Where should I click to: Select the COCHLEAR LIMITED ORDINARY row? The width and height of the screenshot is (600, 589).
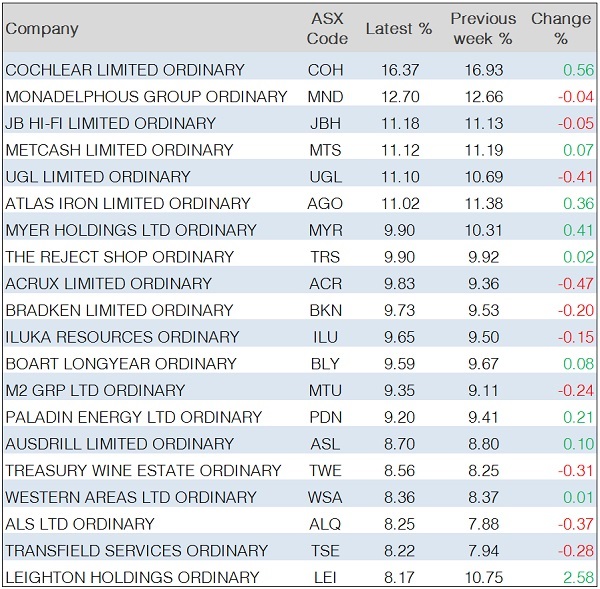[125, 70]
